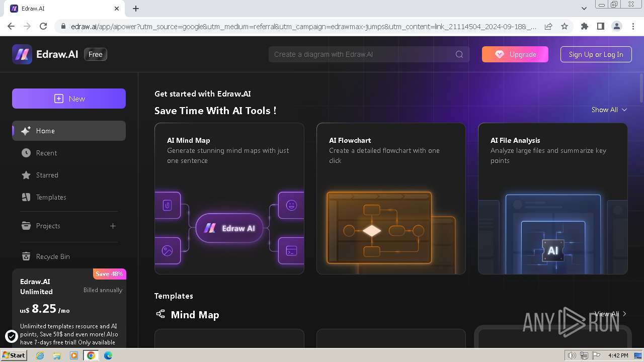Viewport: 644px width, 362px height.
Task: Go to the Home section
Action: click(69, 131)
